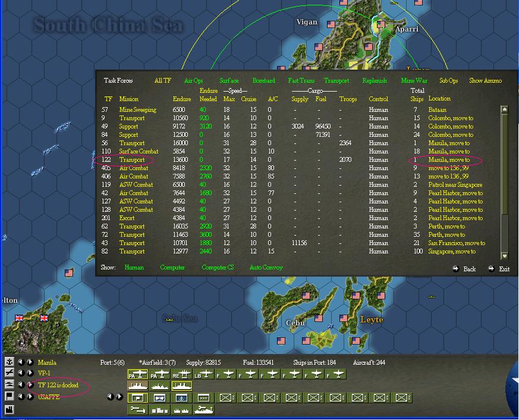
Task: Toggle Auto Convoy task forces filter
Action: pos(266,267)
